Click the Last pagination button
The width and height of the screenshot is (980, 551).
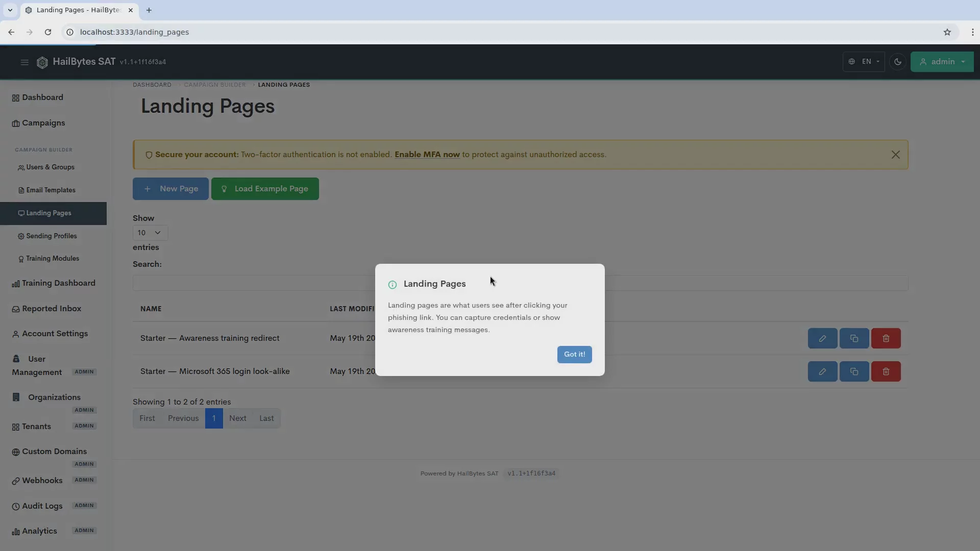[266, 418]
